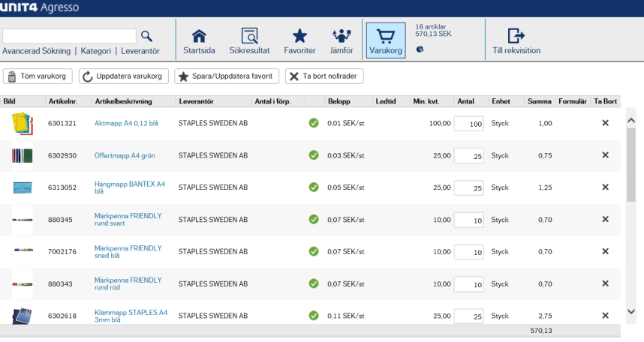Click blue marker pen thumbnail for 7002176
644x342 pixels.
(23, 250)
